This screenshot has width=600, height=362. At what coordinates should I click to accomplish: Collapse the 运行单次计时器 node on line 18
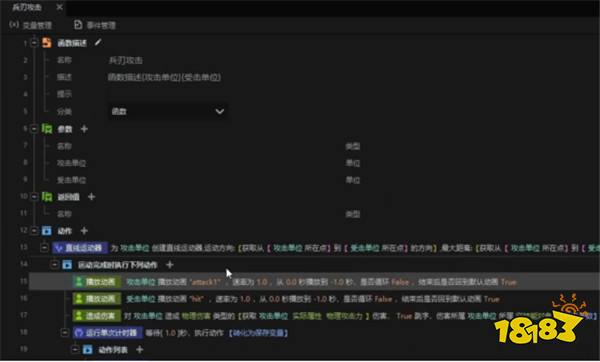click(65, 333)
